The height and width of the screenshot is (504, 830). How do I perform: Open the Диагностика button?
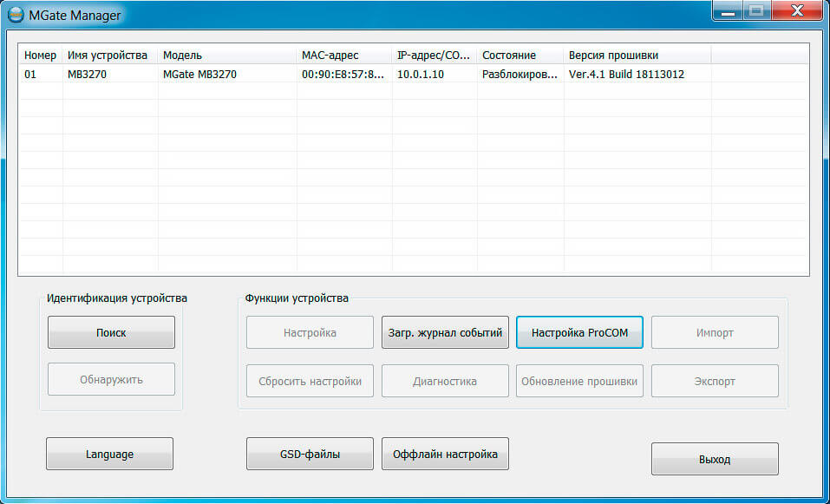tap(445, 381)
